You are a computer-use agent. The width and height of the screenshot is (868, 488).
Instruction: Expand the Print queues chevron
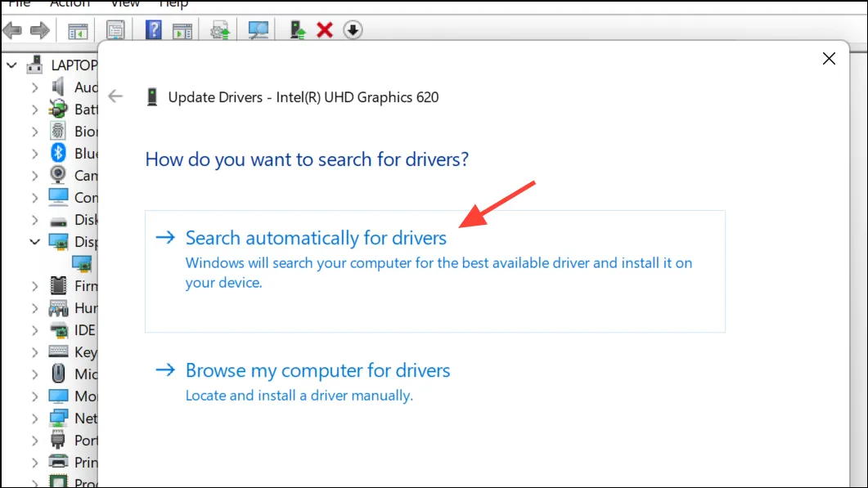[x=34, y=463]
